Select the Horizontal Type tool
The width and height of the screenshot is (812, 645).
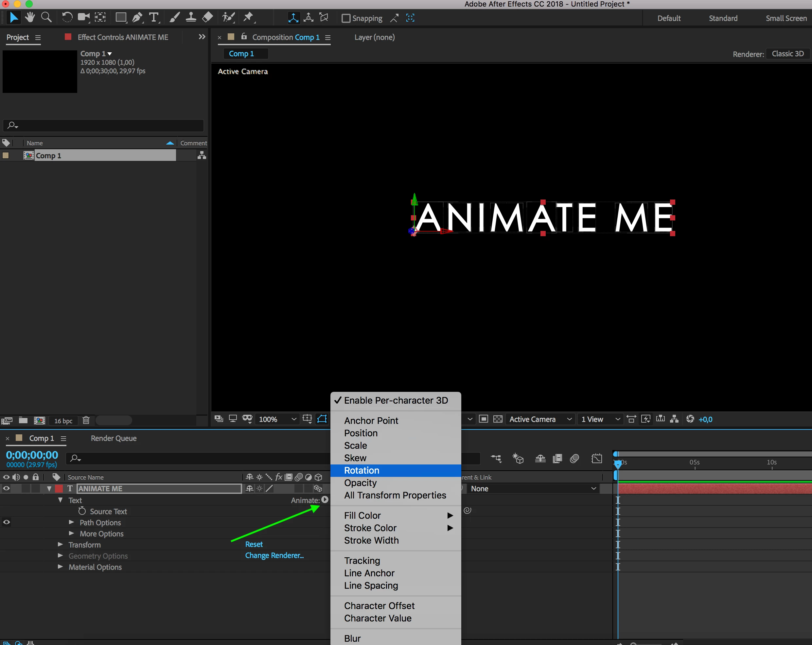pos(154,17)
